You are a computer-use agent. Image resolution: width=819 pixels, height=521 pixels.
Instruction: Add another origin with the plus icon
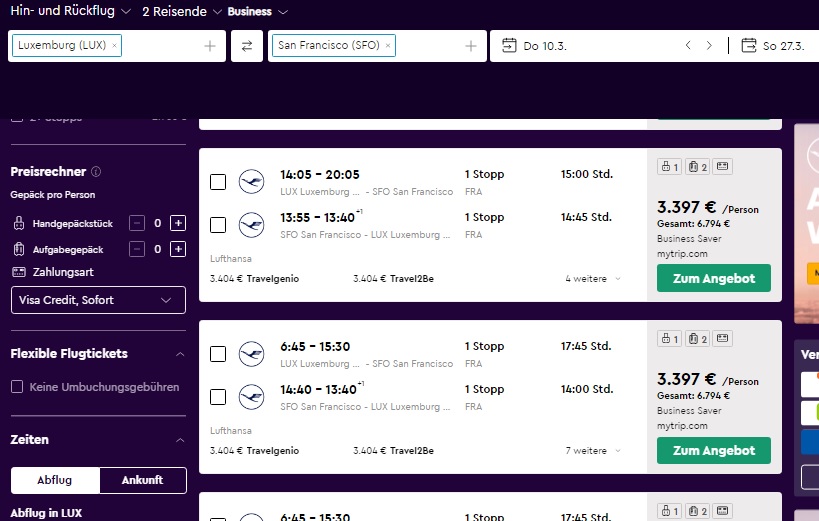pos(210,46)
